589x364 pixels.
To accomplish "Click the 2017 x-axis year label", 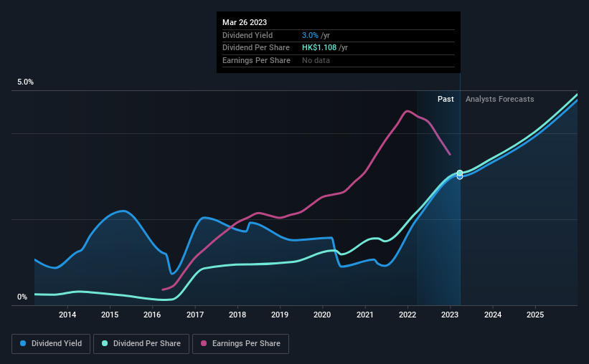I will coord(195,315).
